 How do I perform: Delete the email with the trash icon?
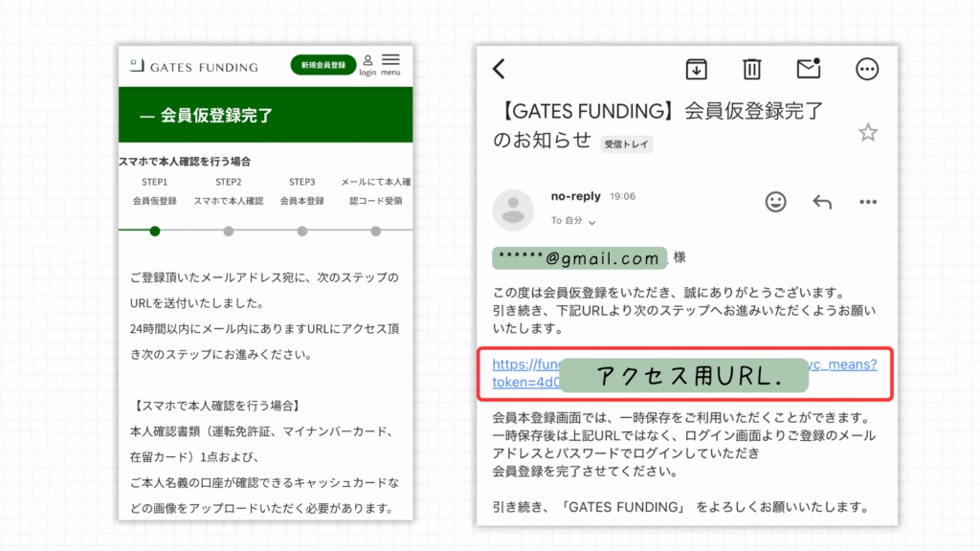point(752,69)
